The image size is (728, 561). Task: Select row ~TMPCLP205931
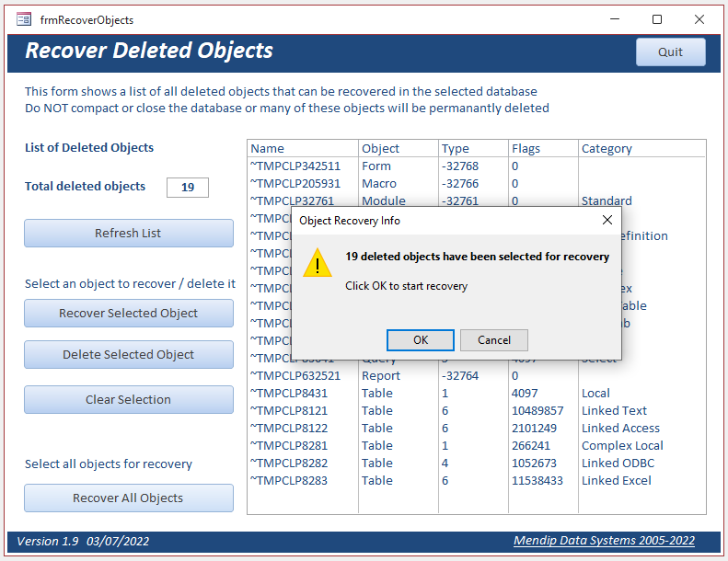pyautogui.click(x=477, y=184)
